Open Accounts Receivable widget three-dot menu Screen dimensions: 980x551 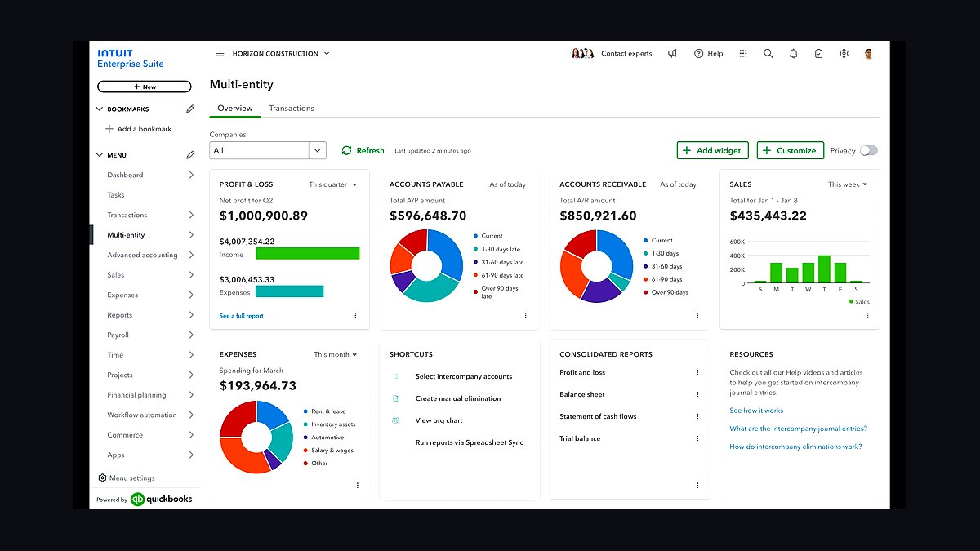coord(697,315)
